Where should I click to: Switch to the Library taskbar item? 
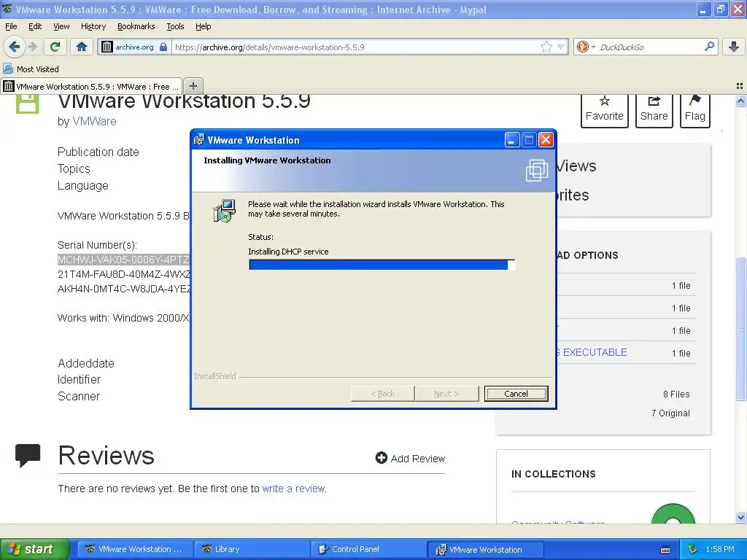pyautogui.click(x=252, y=549)
